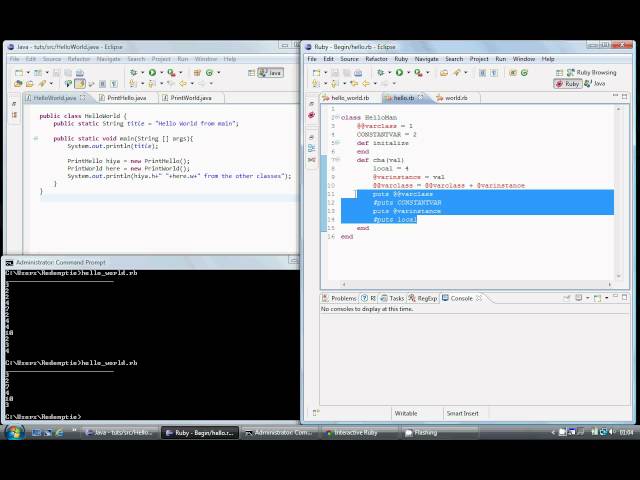Maximize the Ruby editor area
The image size is (640, 480).
point(624,97)
